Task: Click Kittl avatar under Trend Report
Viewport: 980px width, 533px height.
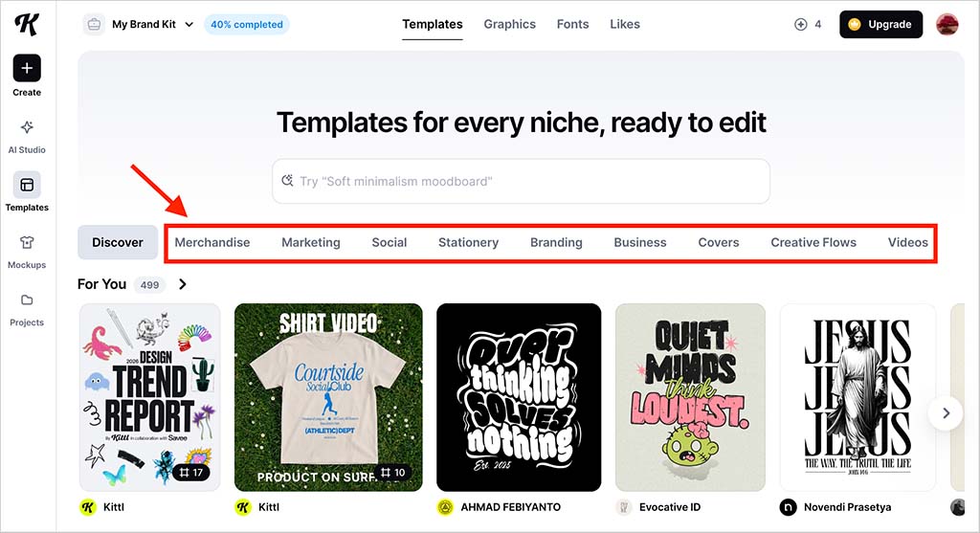Action: (x=88, y=507)
